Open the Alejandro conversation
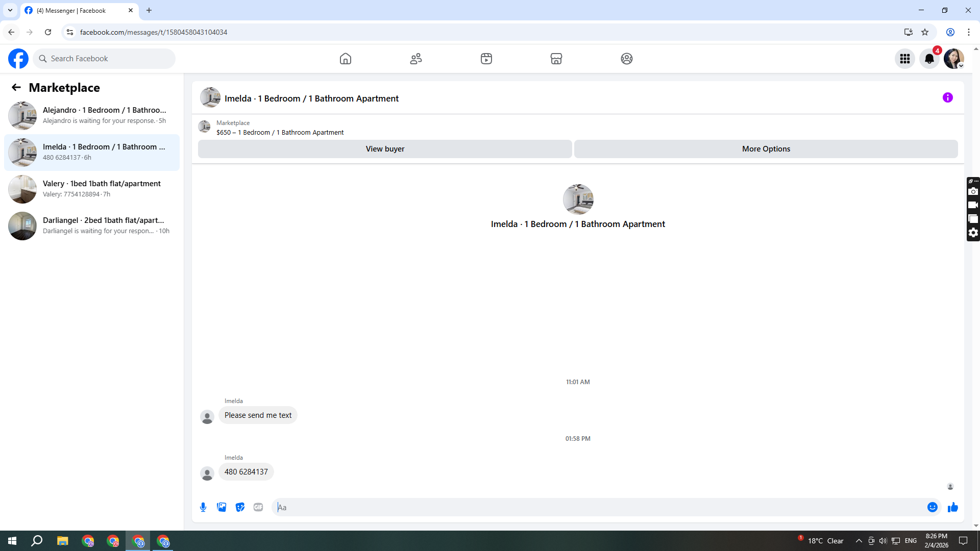Screen dimensions: 980x551 (x=92, y=115)
